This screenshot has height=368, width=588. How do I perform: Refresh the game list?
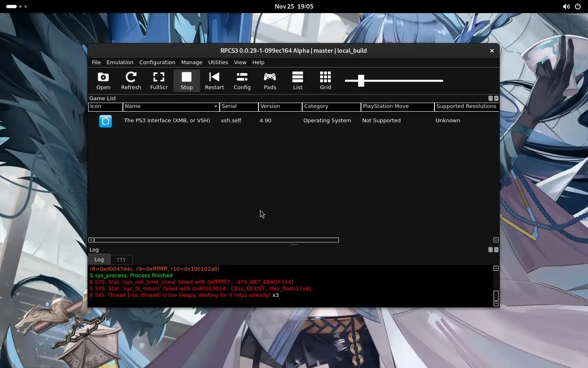click(131, 81)
